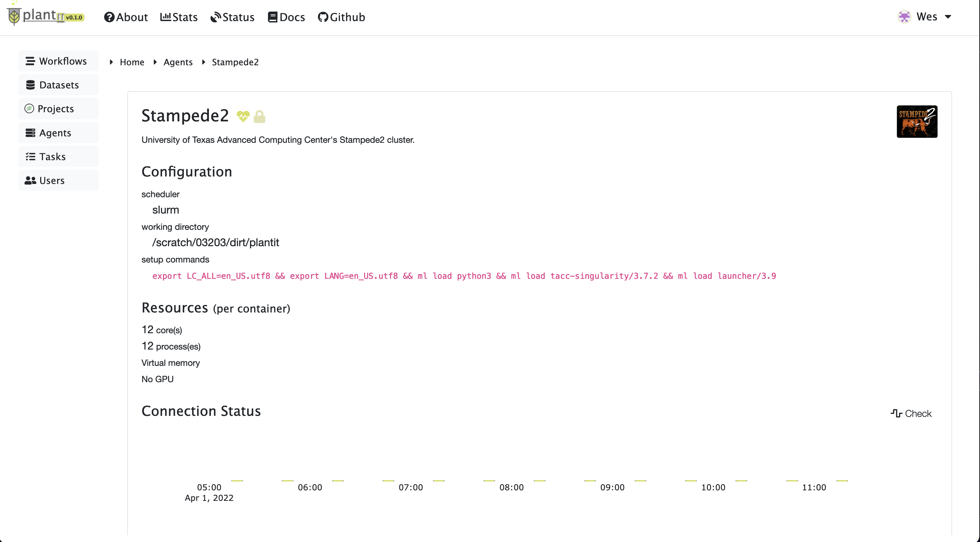Open the Users sidebar page
The width and height of the screenshot is (980, 542).
tap(58, 181)
